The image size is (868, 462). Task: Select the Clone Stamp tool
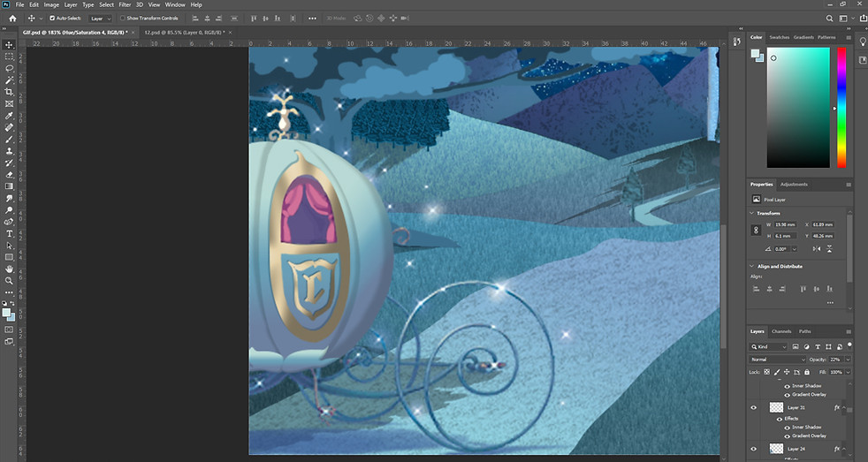(9, 150)
